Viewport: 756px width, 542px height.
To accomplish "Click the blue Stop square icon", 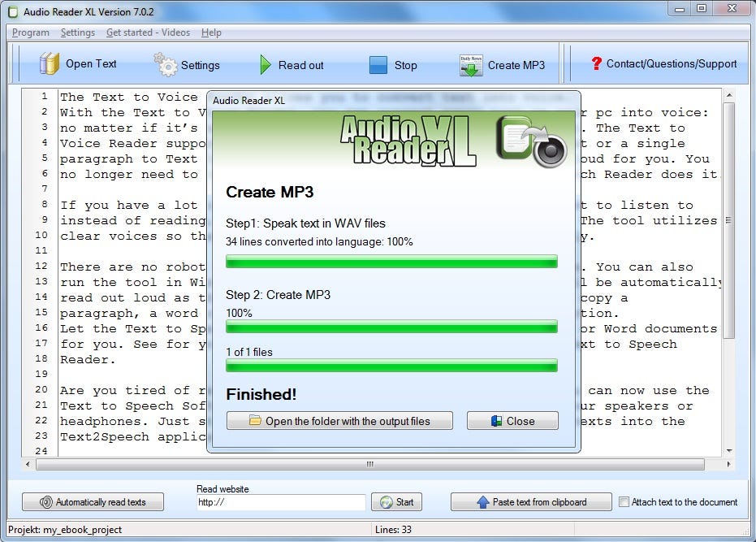I will pyautogui.click(x=378, y=65).
